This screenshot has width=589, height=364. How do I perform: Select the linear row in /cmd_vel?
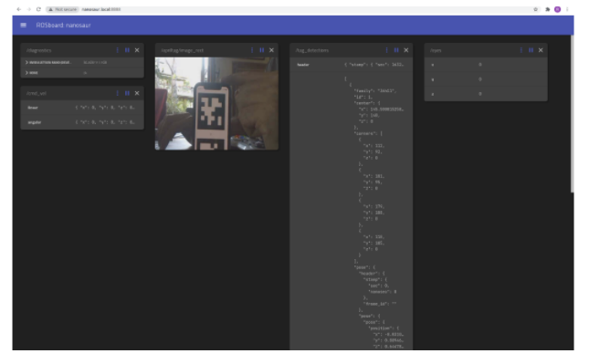tap(82, 108)
